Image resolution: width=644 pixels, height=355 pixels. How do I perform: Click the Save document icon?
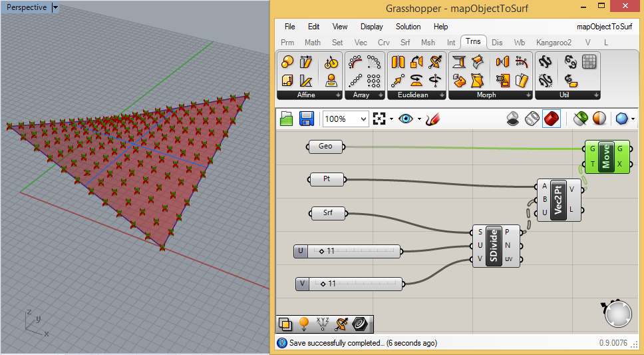307,119
